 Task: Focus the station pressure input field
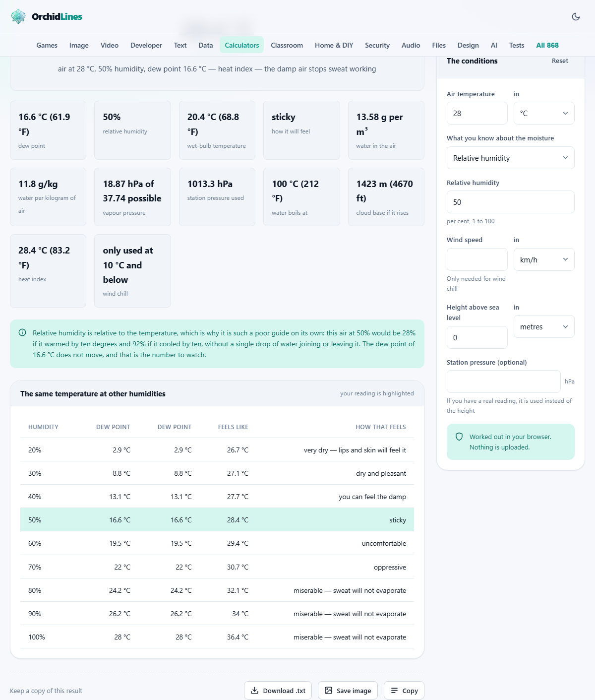tap(504, 382)
